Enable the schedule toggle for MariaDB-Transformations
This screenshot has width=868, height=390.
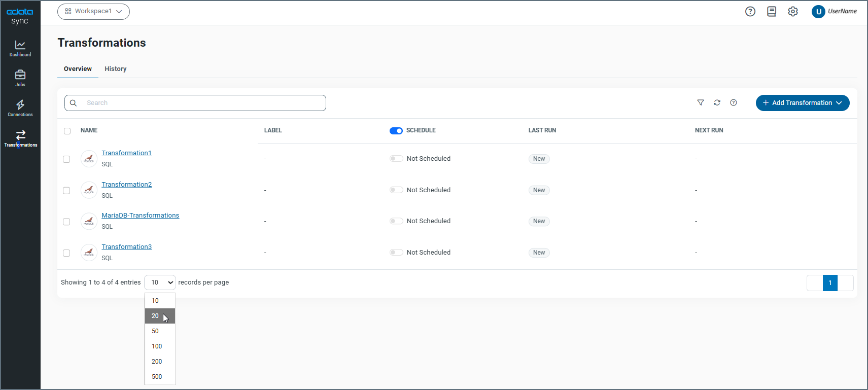(396, 221)
